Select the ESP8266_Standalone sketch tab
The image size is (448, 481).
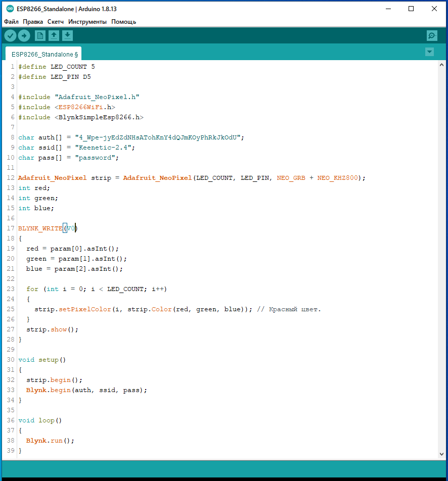[x=44, y=54]
